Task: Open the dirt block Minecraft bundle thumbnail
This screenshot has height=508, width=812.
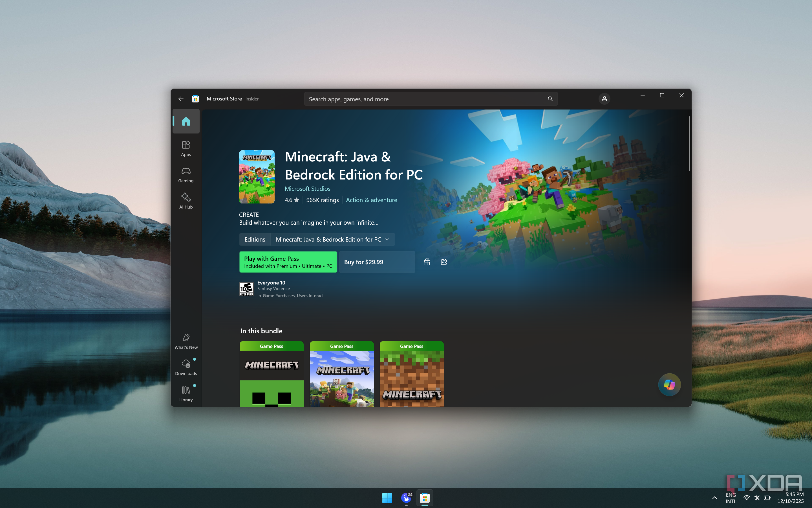Action: coord(412,374)
